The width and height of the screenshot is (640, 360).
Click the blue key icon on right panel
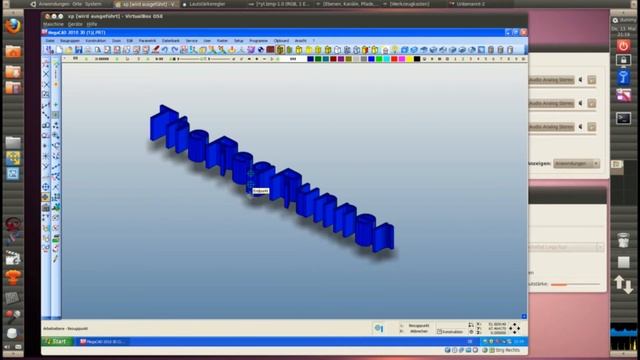pyautogui.click(x=623, y=77)
